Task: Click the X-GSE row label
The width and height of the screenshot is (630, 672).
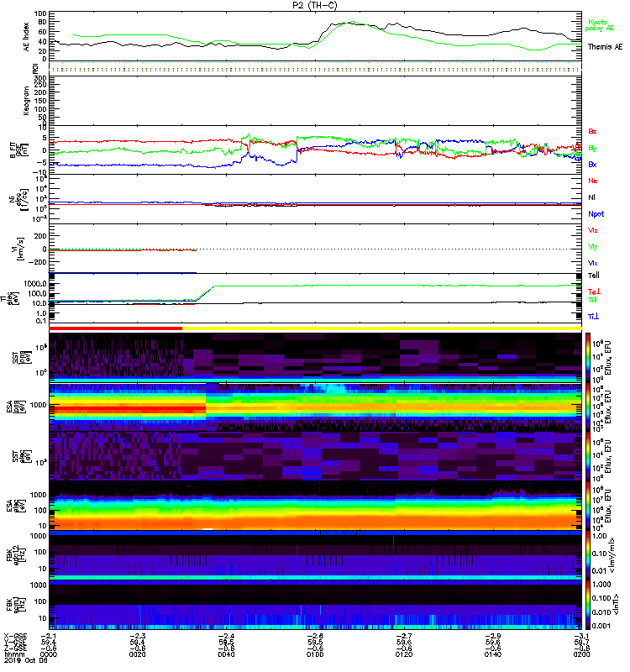Action: click(15, 636)
